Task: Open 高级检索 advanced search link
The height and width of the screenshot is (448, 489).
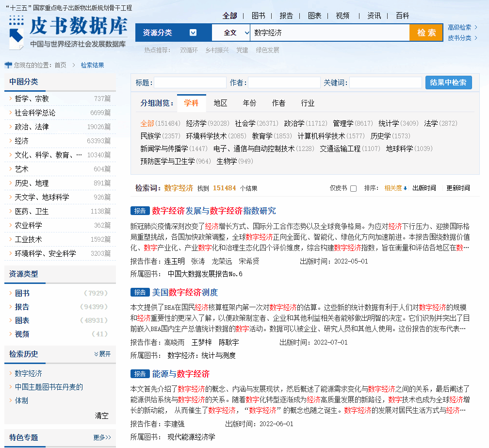Action: click(459, 27)
